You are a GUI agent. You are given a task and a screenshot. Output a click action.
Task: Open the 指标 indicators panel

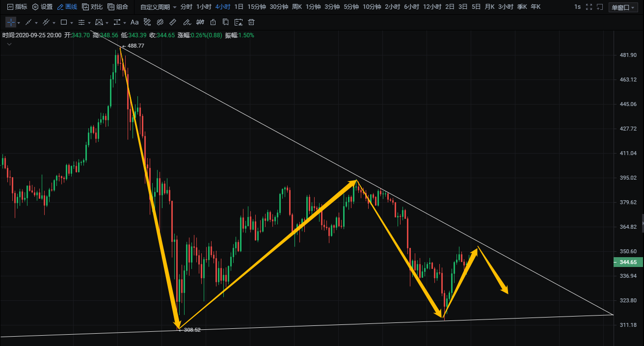point(17,7)
